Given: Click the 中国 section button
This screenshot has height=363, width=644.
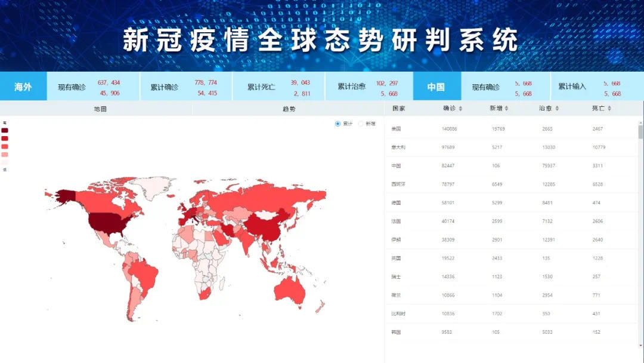Looking at the screenshot, I should click(436, 87).
